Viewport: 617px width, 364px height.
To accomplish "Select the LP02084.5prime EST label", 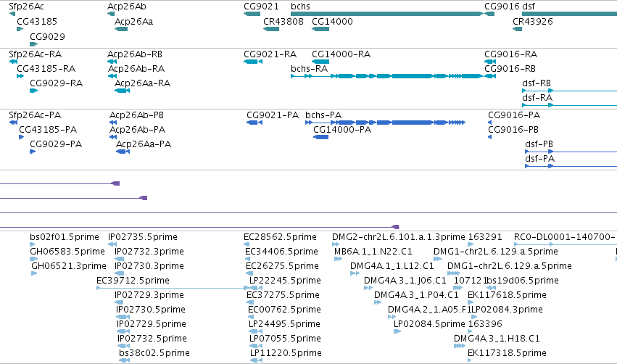I will [x=429, y=324].
